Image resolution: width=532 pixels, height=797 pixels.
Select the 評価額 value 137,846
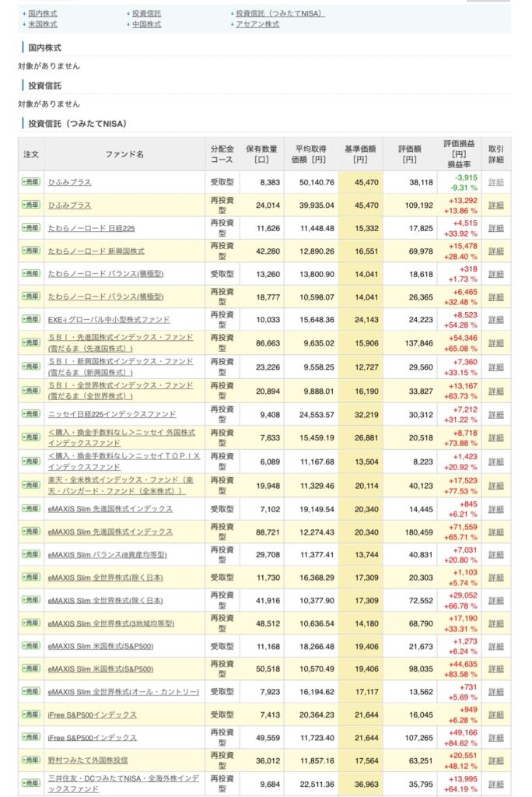(418, 343)
